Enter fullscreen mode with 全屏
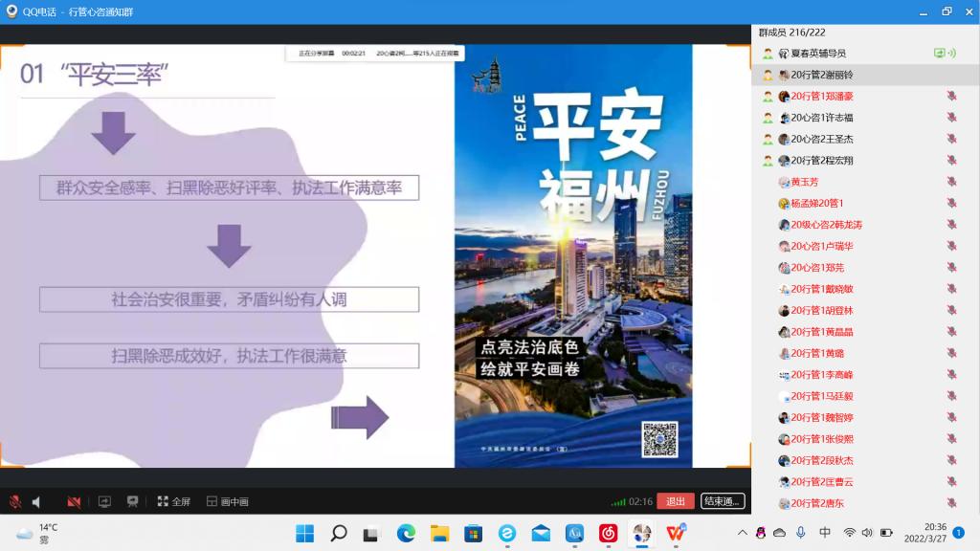The image size is (980, 551). coord(174,501)
